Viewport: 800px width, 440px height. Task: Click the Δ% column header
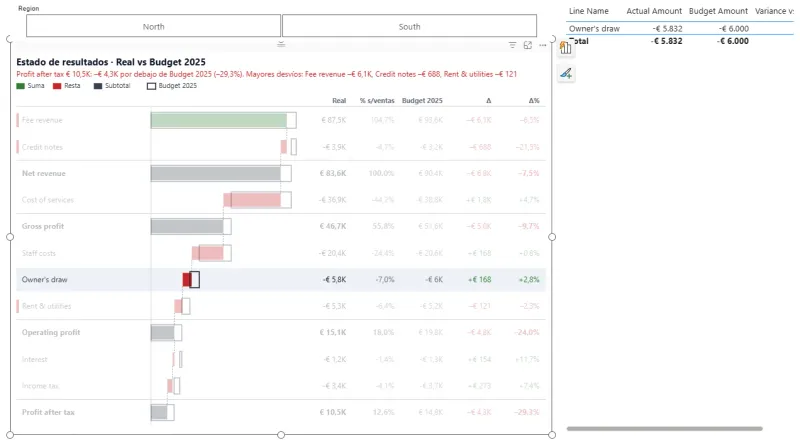pos(534,101)
